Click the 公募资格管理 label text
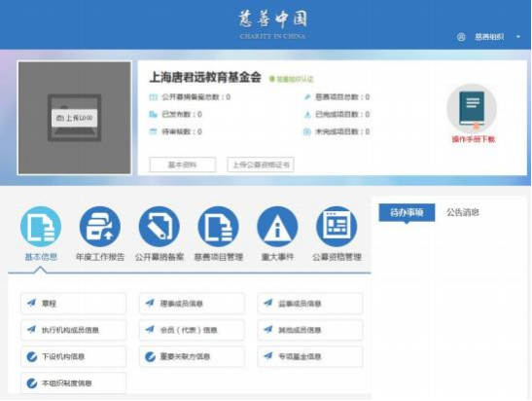Viewport: 532px width, 401px height. [x=337, y=257]
